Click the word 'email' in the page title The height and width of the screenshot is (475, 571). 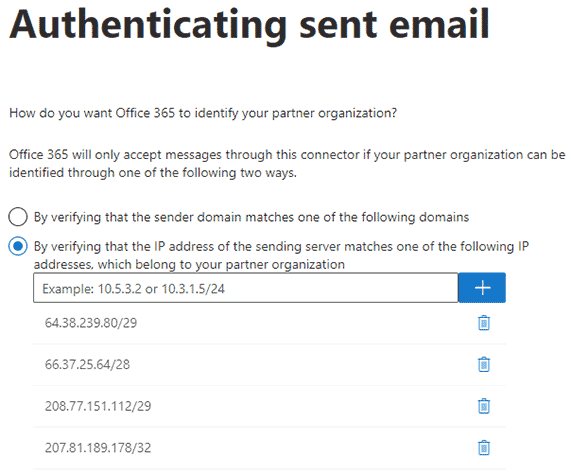439,24
